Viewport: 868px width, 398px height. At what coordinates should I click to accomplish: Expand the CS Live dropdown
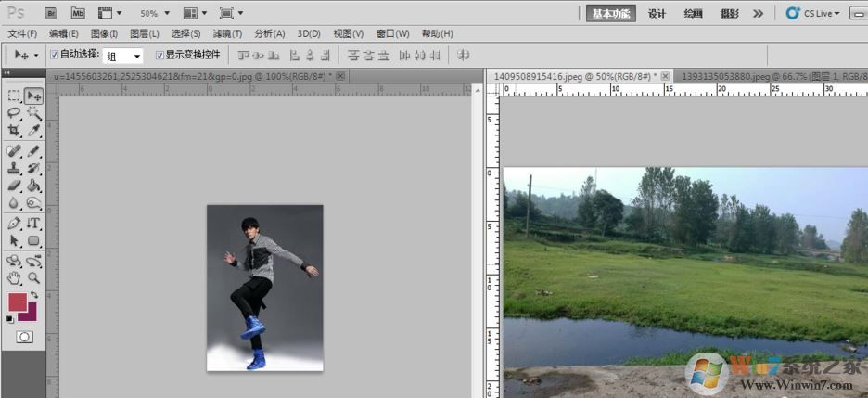coord(813,14)
